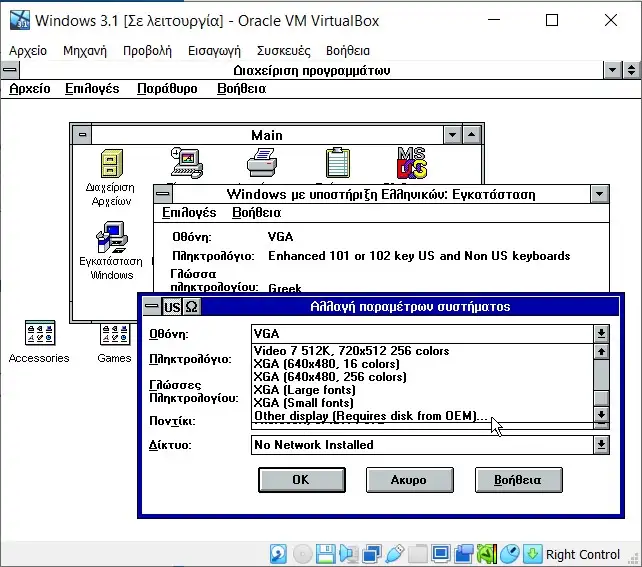
Task: Click the recording icon in VirtualBox status bar
Action: 463,554
